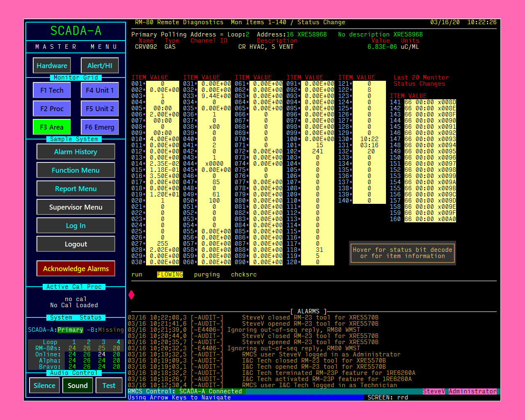Select the purging status label
525x420 pixels.
tap(207, 274)
